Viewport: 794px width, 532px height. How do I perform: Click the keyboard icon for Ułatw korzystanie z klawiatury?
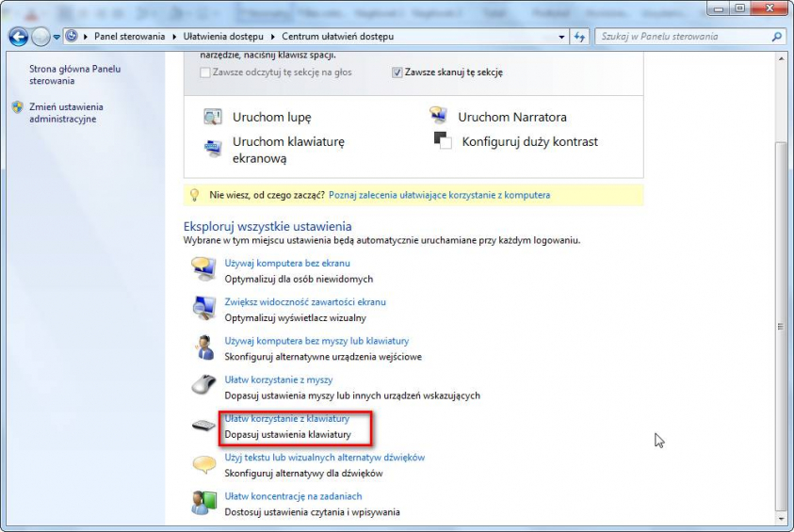[203, 426]
